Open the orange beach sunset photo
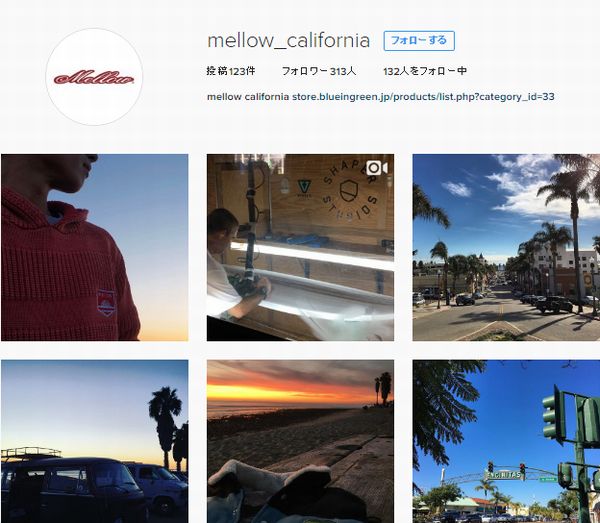 pyautogui.click(x=300, y=442)
